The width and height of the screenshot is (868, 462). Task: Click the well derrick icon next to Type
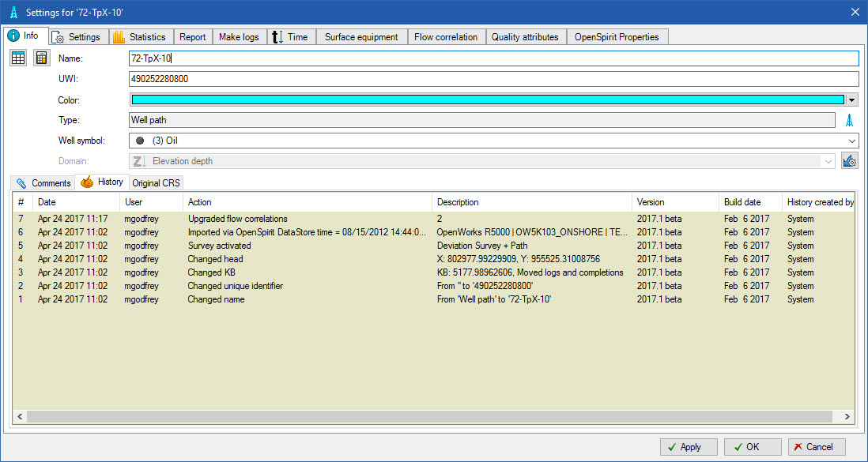pos(850,120)
